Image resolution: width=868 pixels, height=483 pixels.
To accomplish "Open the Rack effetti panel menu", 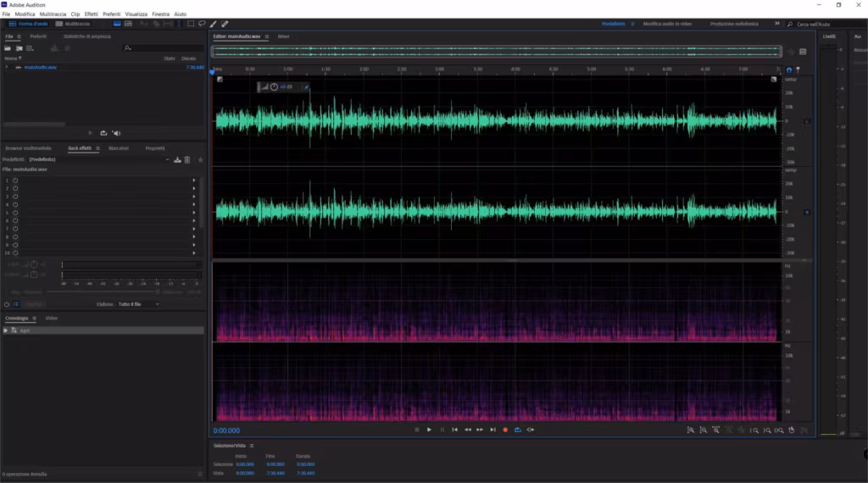I will point(97,148).
